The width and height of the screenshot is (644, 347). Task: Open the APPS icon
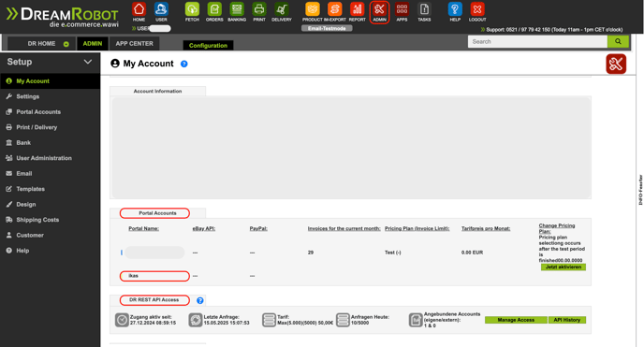[x=402, y=9]
